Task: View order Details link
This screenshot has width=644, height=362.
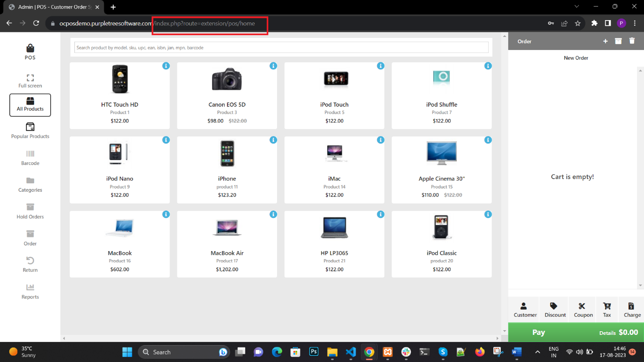Action: point(607,333)
